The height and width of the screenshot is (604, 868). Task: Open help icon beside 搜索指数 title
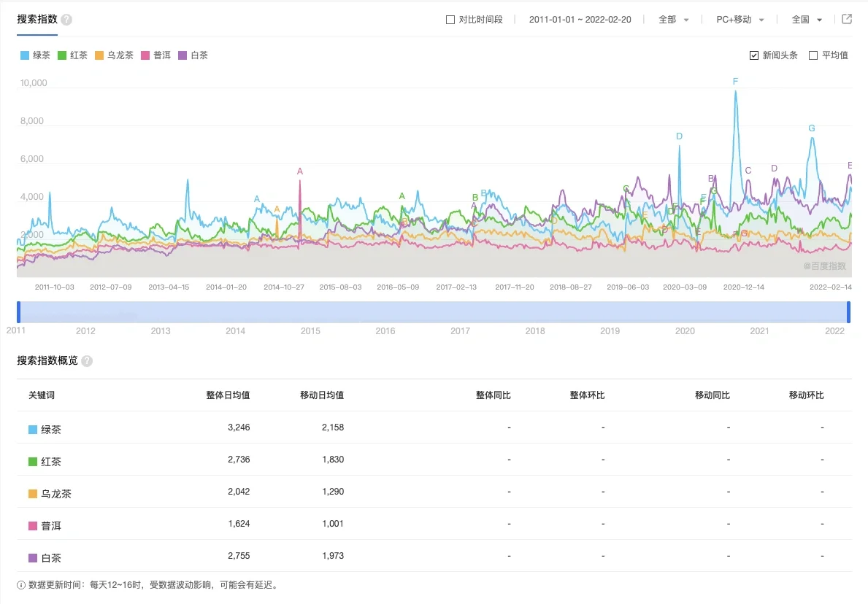[66, 20]
